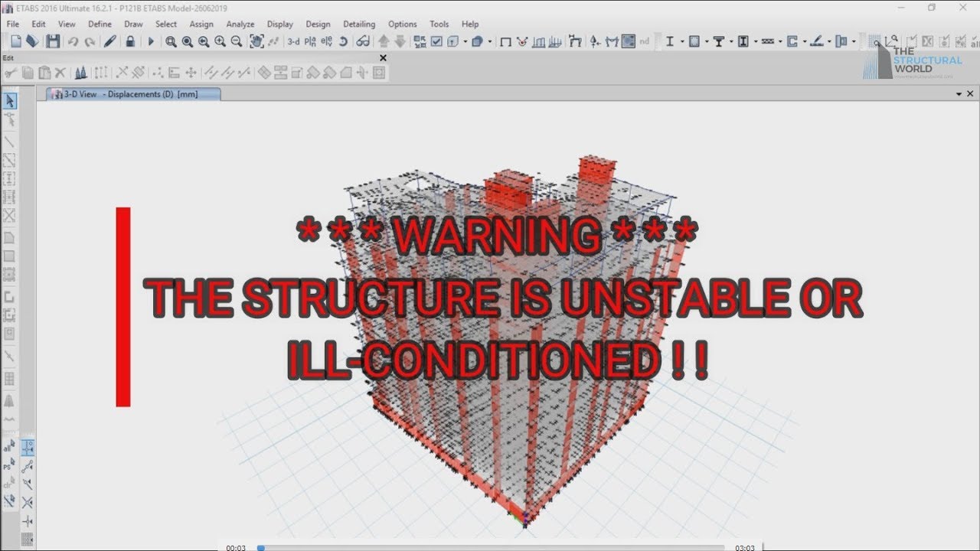
Task: Click the Delete X icon in Edit toolbar
Action: (x=60, y=73)
